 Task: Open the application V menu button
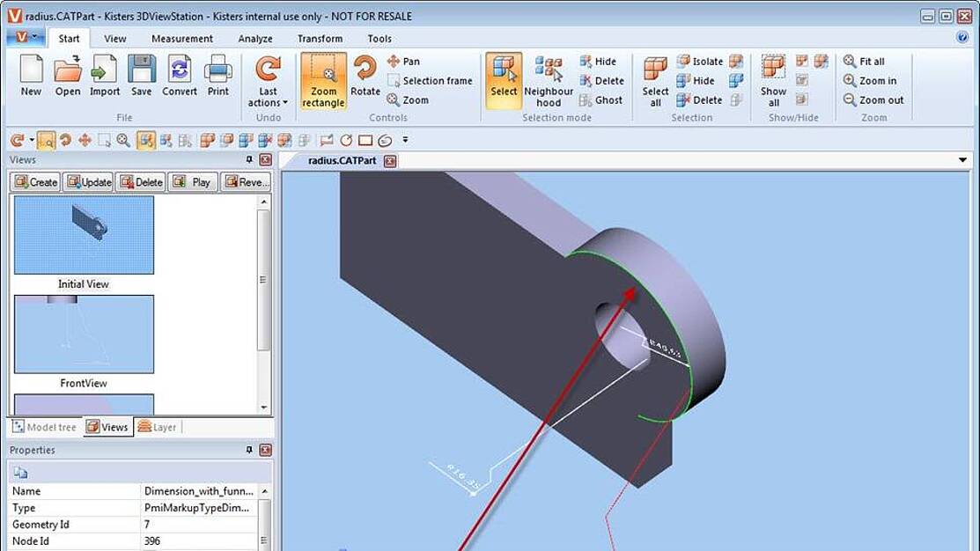(25, 38)
